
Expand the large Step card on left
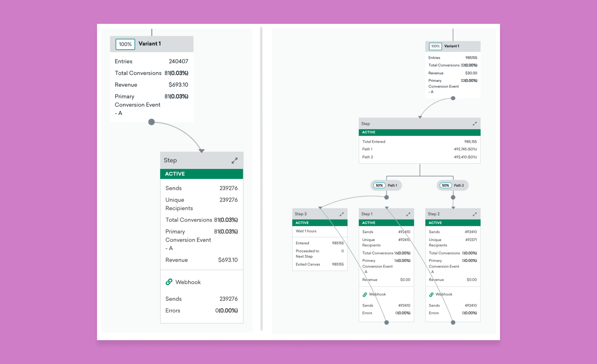click(234, 160)
